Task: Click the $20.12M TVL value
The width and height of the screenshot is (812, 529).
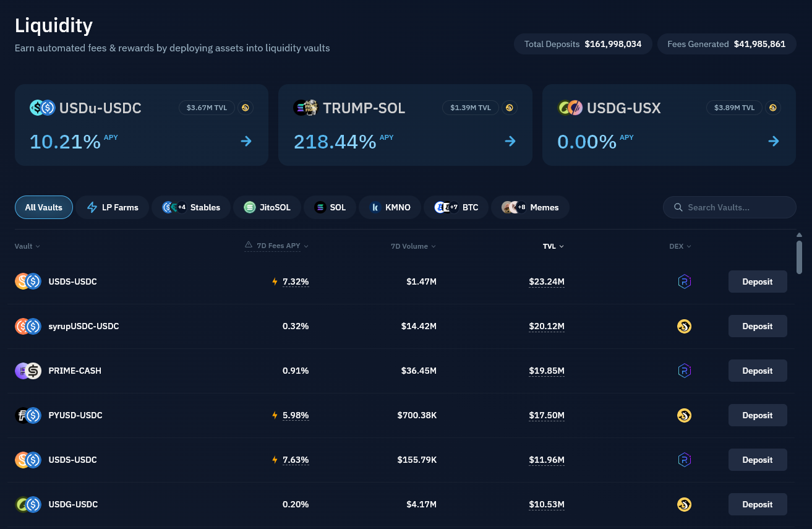Action: tap(547, 326)
